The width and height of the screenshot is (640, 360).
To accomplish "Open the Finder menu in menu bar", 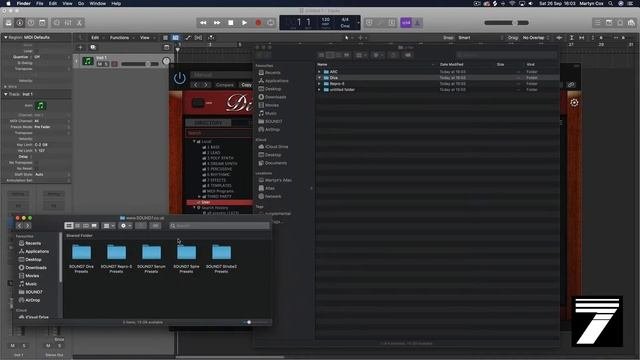I will pos(23,3).
